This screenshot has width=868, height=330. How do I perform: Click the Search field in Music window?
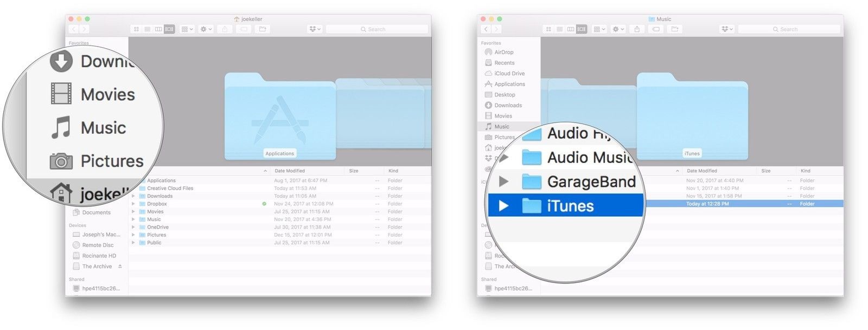[x=789, y=29]
